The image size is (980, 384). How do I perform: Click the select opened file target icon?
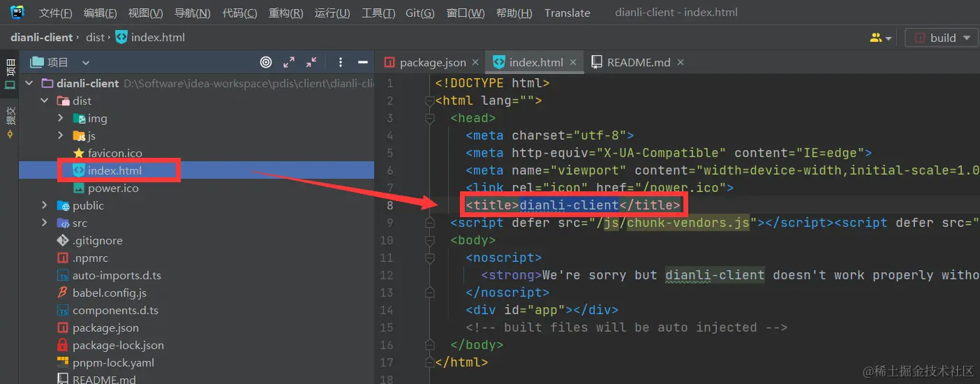pyautogui.click(x=266, y=62)
